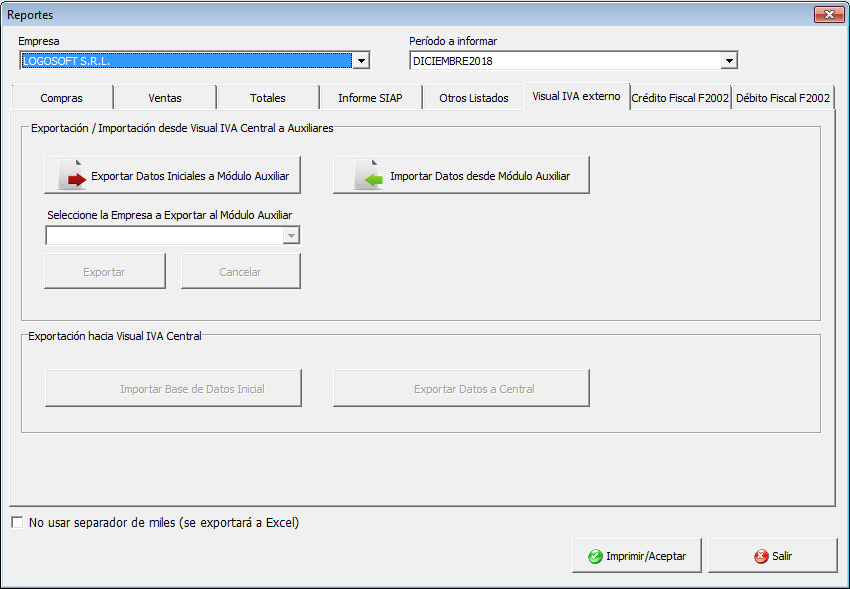Click the Exportar button
This screenshot has height=589, width=850.
coord(104,272)
